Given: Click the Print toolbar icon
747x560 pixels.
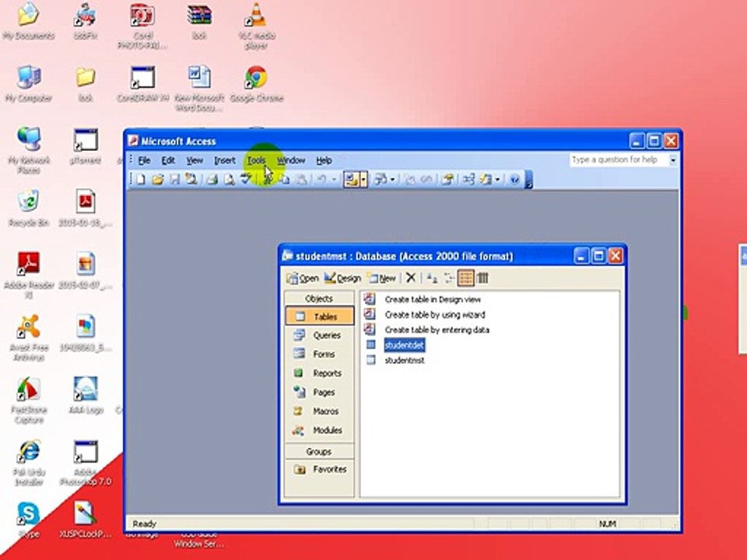Looking at the screenshot, I should point(212,180).
